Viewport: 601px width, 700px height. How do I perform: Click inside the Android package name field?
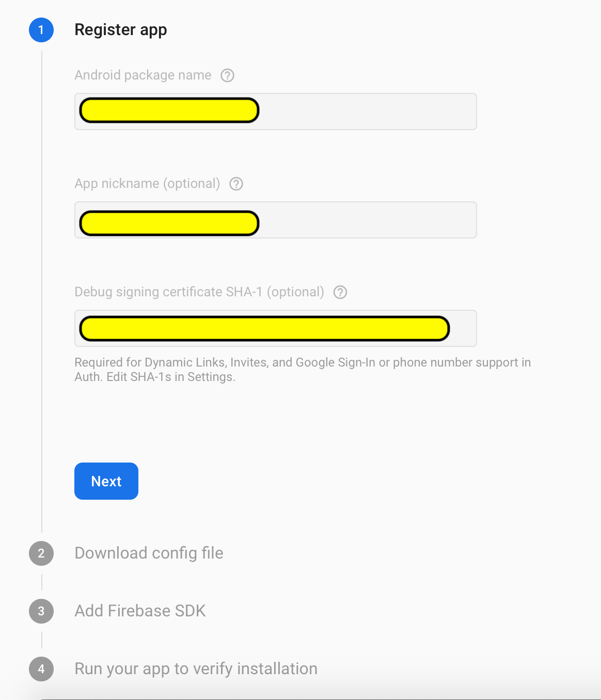pyautogui.click(x=275, y=112)
